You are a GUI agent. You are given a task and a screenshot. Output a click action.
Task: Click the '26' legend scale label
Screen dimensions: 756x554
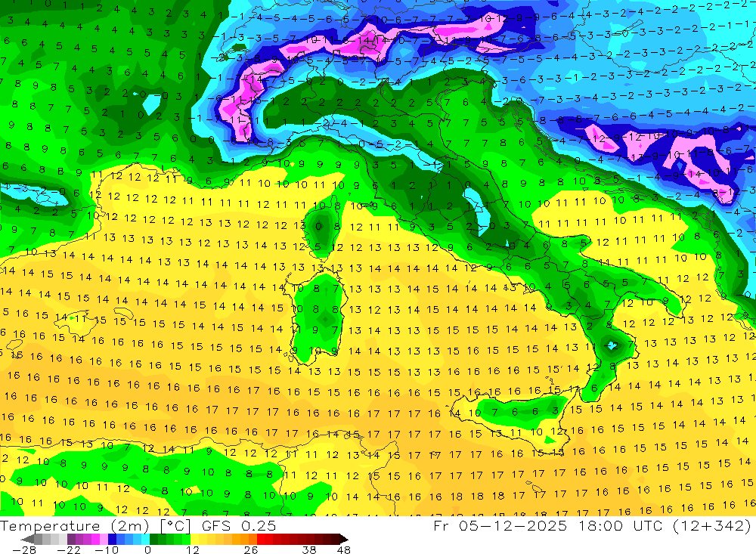(251, 549)
